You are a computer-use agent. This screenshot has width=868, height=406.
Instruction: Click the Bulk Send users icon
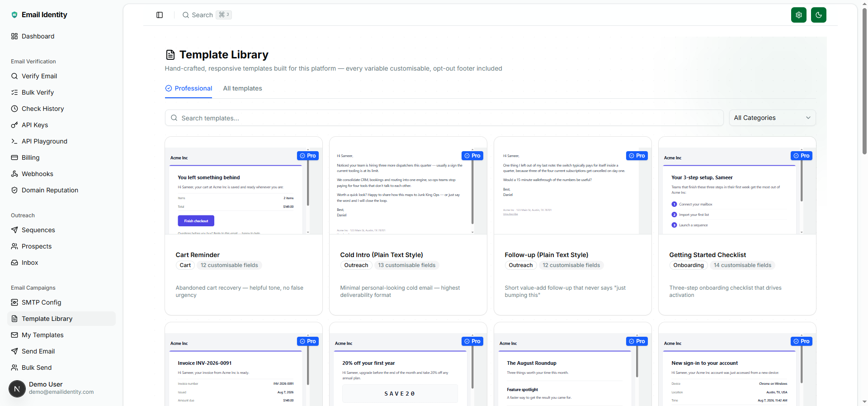14,368
